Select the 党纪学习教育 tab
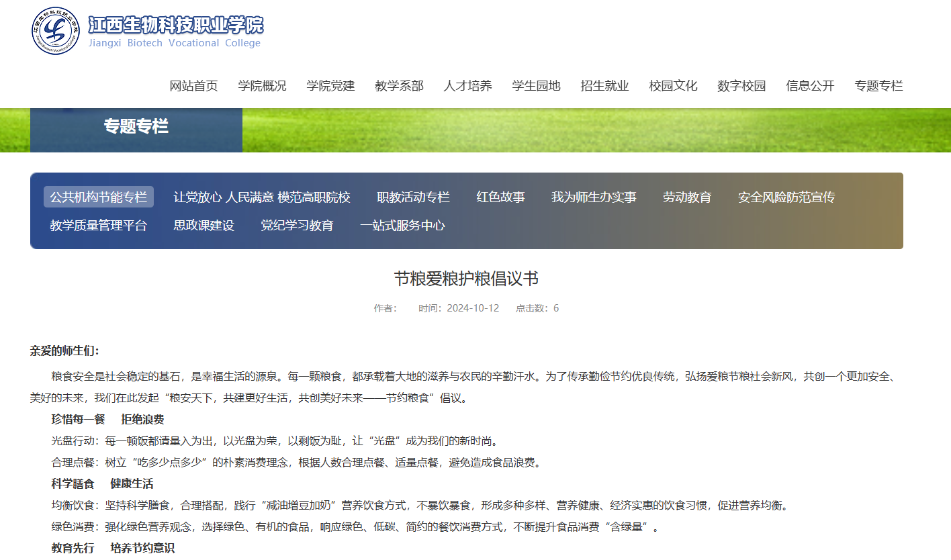 pyautogui.click(x=297, y=225)
